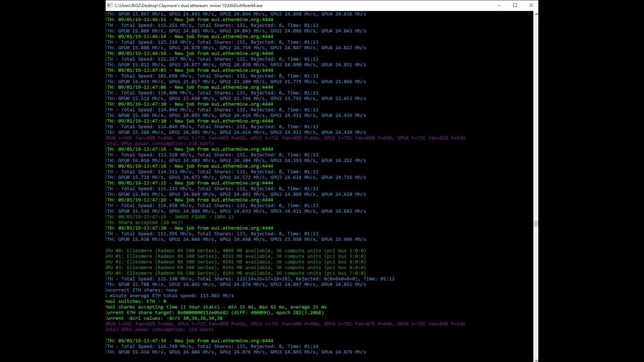
Task: Minimize the EthDcrMiner64.exe console window
Action: click(x=499, y=6)
